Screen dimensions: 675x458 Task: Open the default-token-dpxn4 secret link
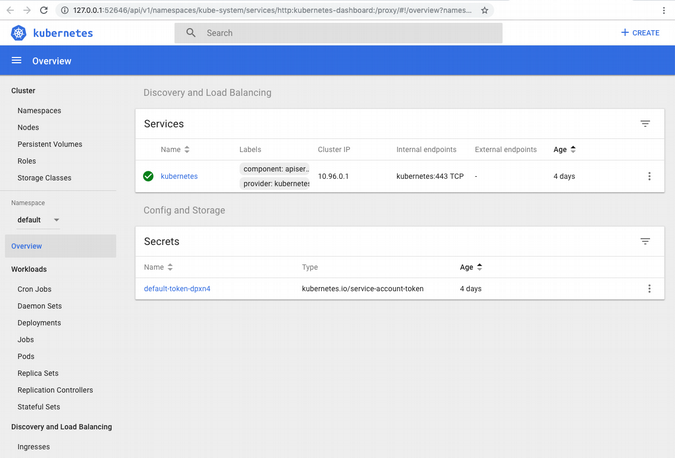coord(177,288)
